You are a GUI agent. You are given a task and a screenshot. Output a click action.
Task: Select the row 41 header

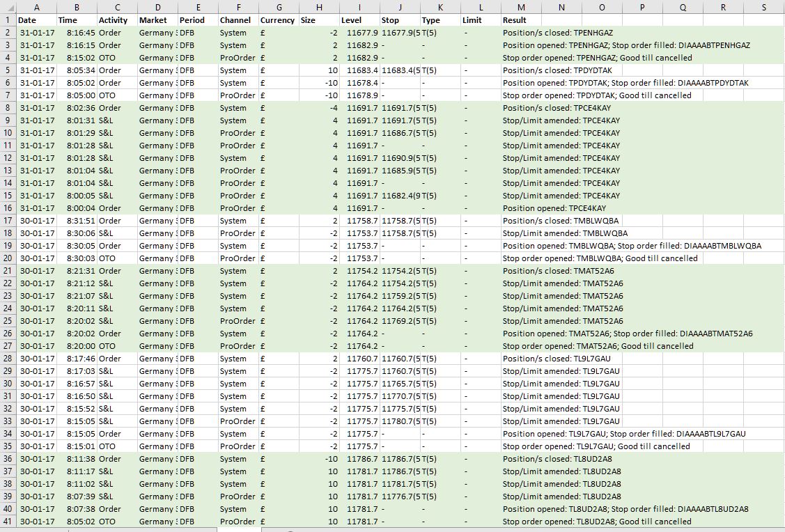pos(8,522)
